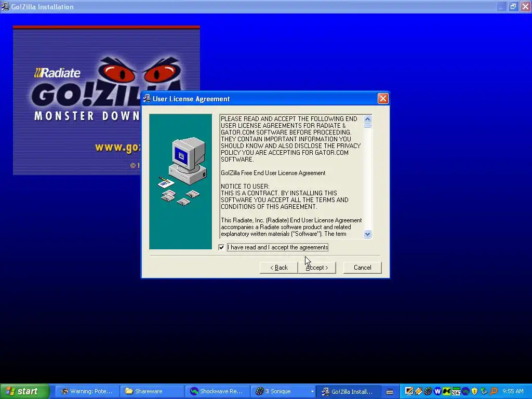This screenshot has height=399, width=532.
Task: Tick the 'I have read and I accept the agreements' checkbox
Action: pyautogui.click(x=221, y=247)
